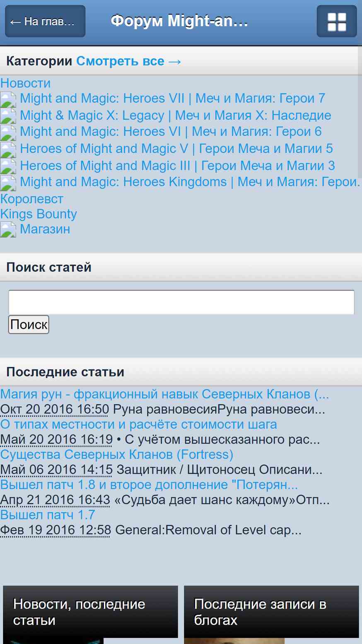Viewport: 362px width, 644px height.
Task: Go back via 'На глав…' button
Action: tap(45, 22)
